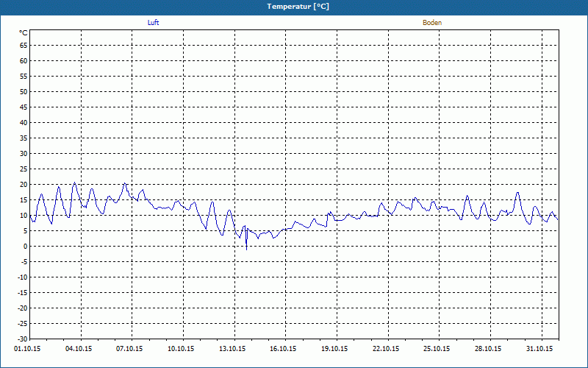588x368 pixels.
Task: Click the 65 axis value
Action: click(x=24, y=46)
